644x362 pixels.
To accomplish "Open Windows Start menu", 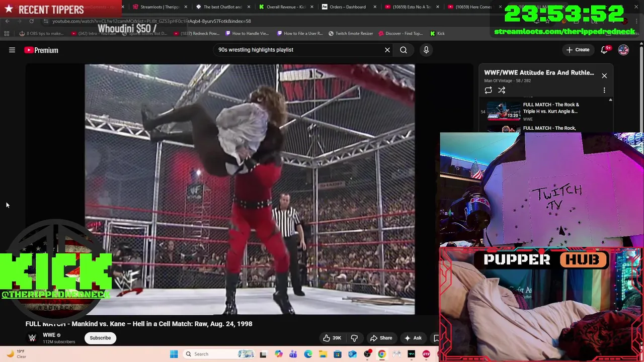I will (174, 354).
